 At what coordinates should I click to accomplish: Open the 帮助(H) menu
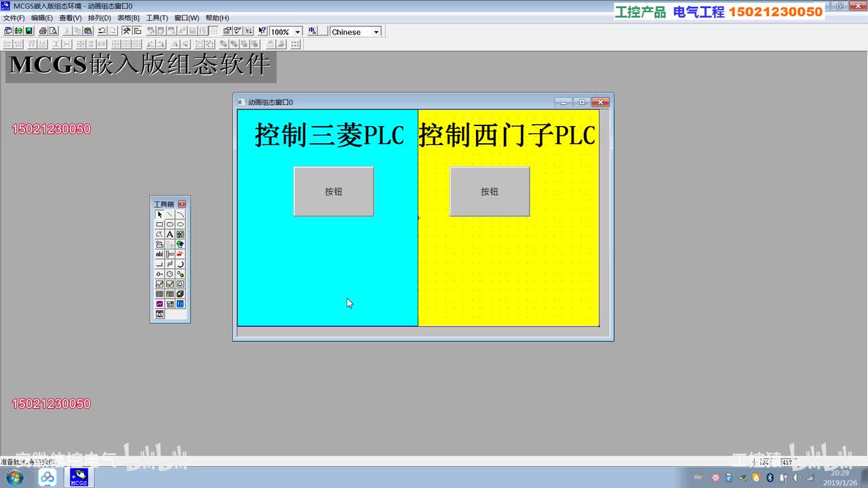217,18
